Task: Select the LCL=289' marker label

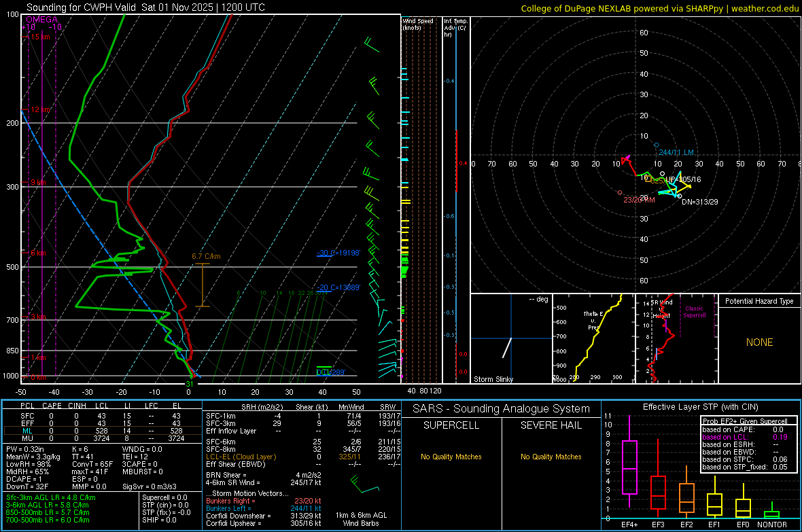Action: [x=331, y=372]
